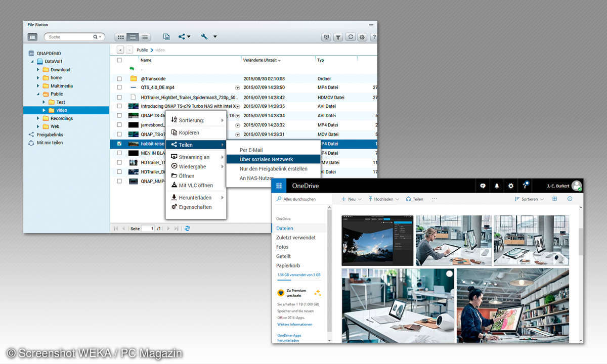
Task: Open OneDrive settings gear
Action: (x=511, y=186)
